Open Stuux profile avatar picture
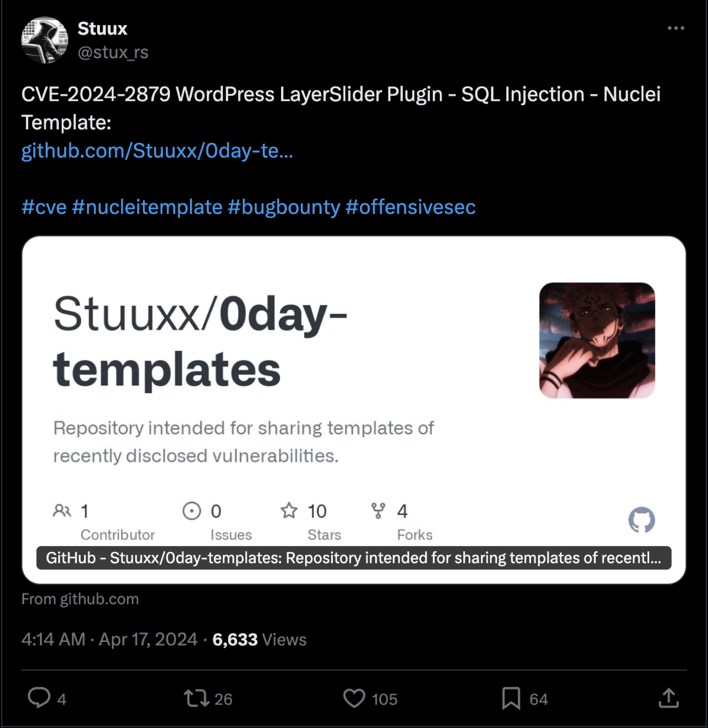 click(45, 40)
